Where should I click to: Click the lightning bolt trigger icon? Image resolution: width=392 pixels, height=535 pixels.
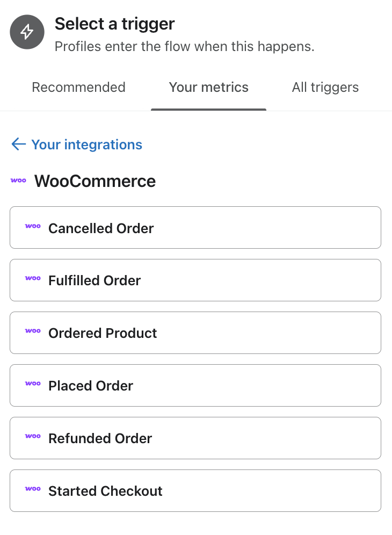(x=27, y=32)
